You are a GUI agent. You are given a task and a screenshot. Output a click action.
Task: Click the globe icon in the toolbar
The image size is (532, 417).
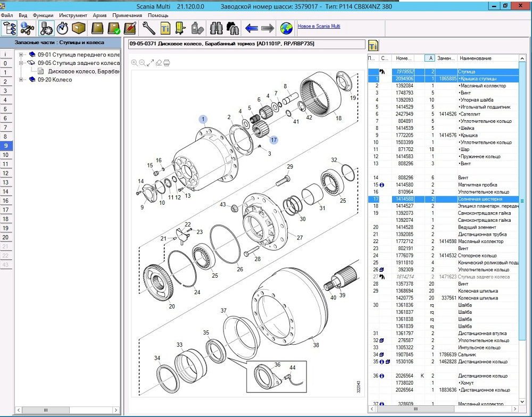(286, 28)
